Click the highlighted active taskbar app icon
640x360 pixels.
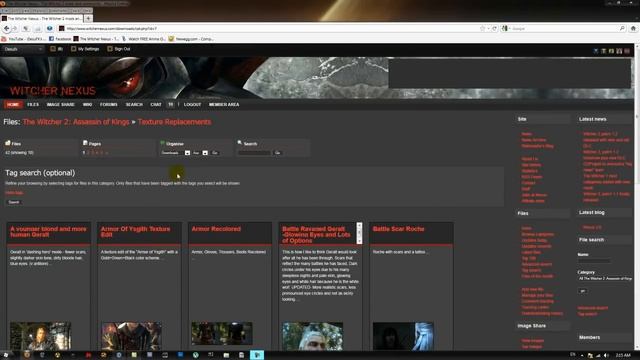pyautogui.click(x=257, y=355)
